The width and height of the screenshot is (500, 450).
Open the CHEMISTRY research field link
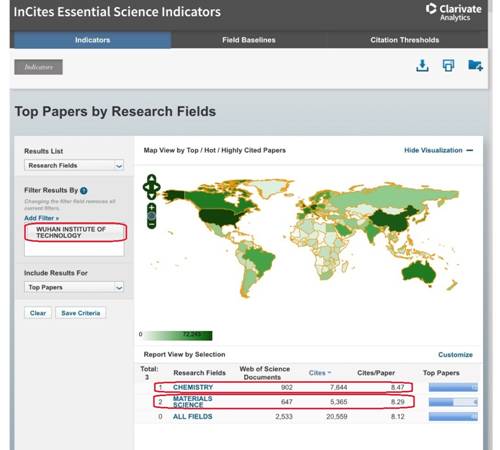193,387
